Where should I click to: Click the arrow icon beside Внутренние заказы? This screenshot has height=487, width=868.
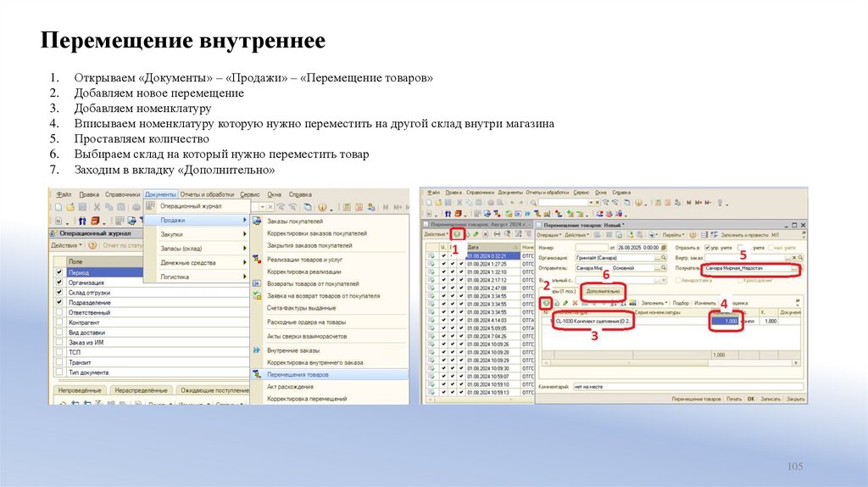[257, 350]
